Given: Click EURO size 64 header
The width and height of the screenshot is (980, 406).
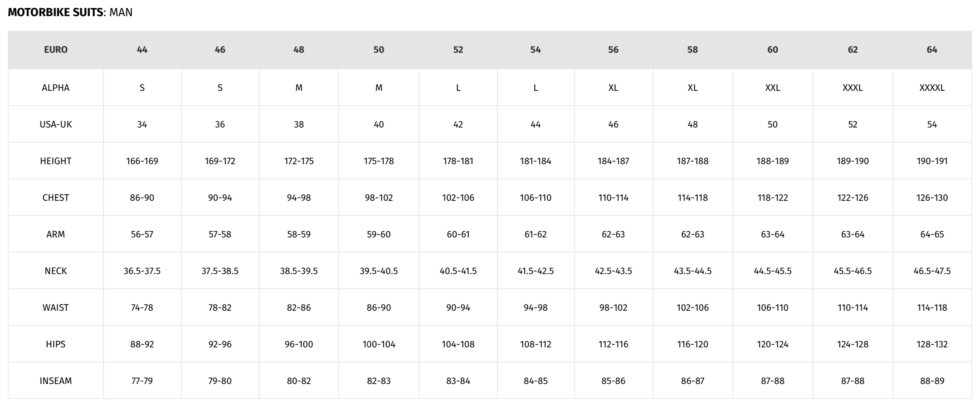Looking at the screenshot, I should coord(932,49).
